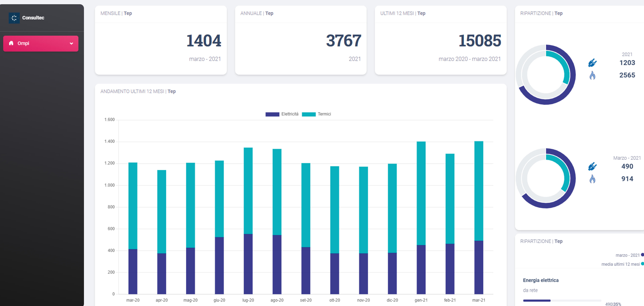Expand the Ompi dropdown chevron

click(71, 43)
